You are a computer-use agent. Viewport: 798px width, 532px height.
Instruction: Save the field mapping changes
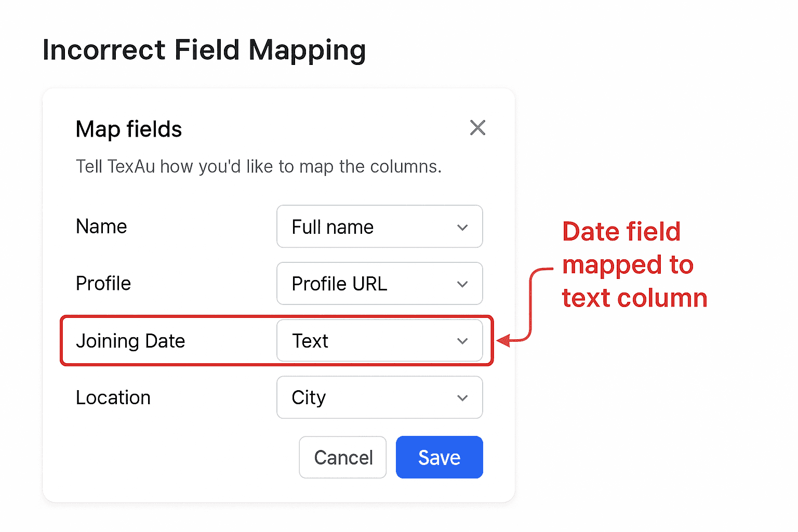[439, 457]
